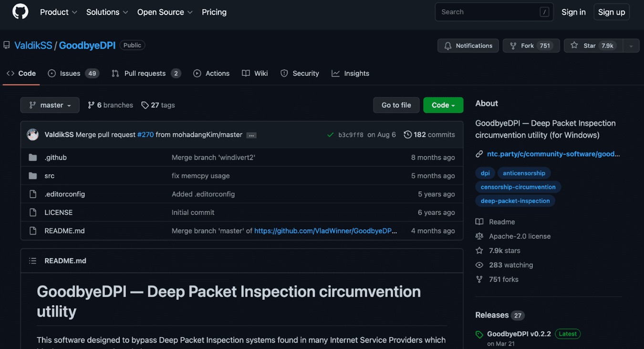
Task: Open the GoodbyeDPI repository name link
Action: pos(87,45)
